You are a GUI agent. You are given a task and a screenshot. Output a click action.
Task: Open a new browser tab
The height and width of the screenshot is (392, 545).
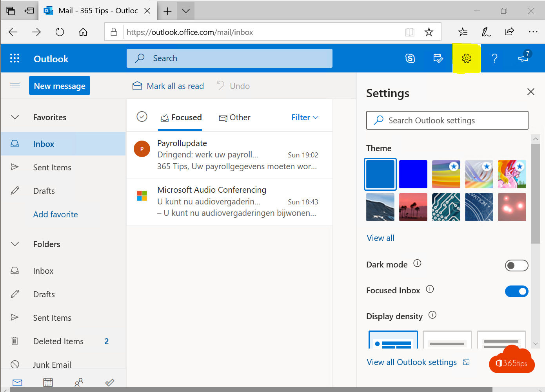167,11
